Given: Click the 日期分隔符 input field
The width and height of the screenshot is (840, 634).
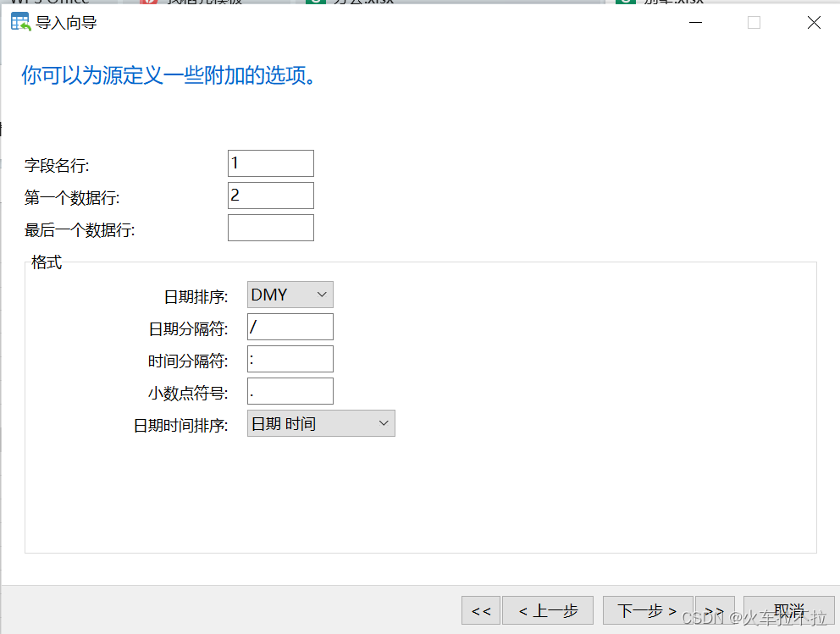Looking at the screenshot, I should [290, 327].
